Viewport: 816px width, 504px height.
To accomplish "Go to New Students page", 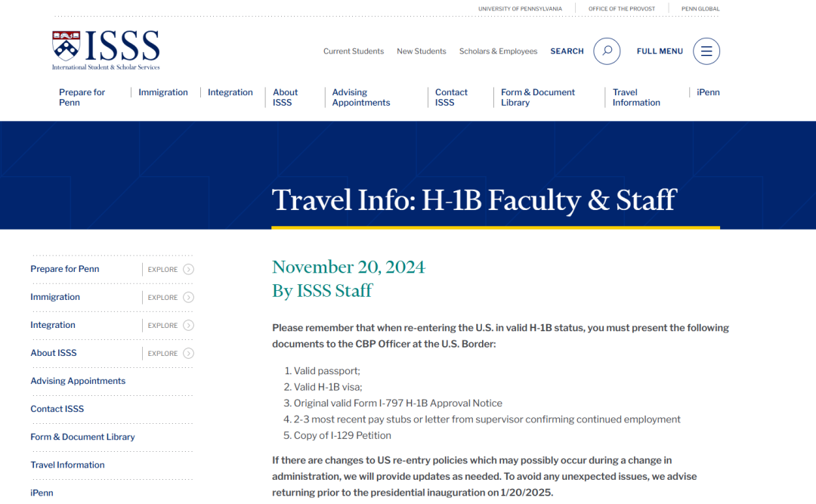I will point(422,51).
